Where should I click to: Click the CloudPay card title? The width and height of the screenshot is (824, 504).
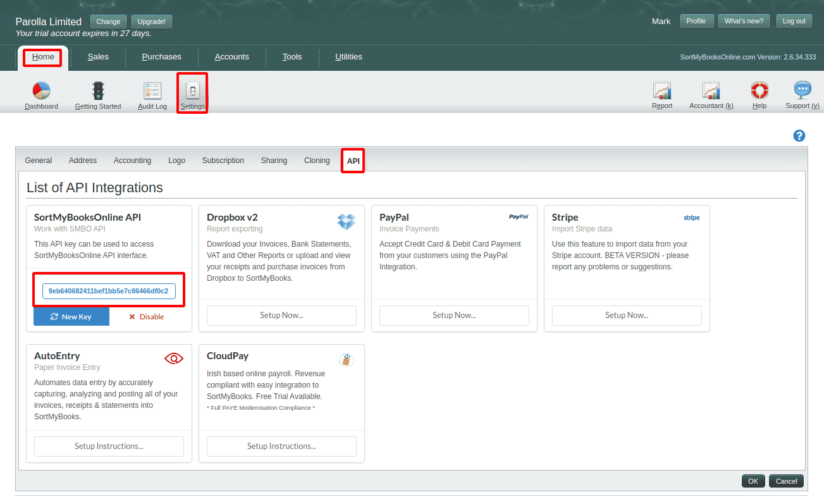tap(228, 356)
